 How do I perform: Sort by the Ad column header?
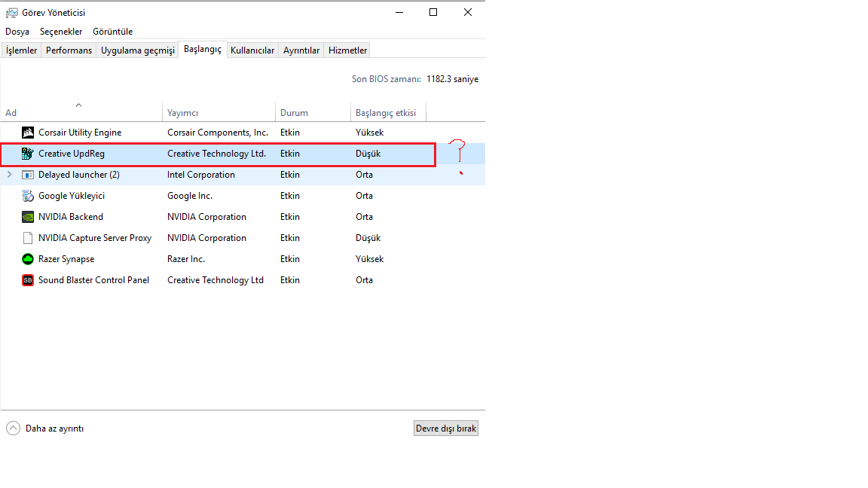[x=81, y=111]
